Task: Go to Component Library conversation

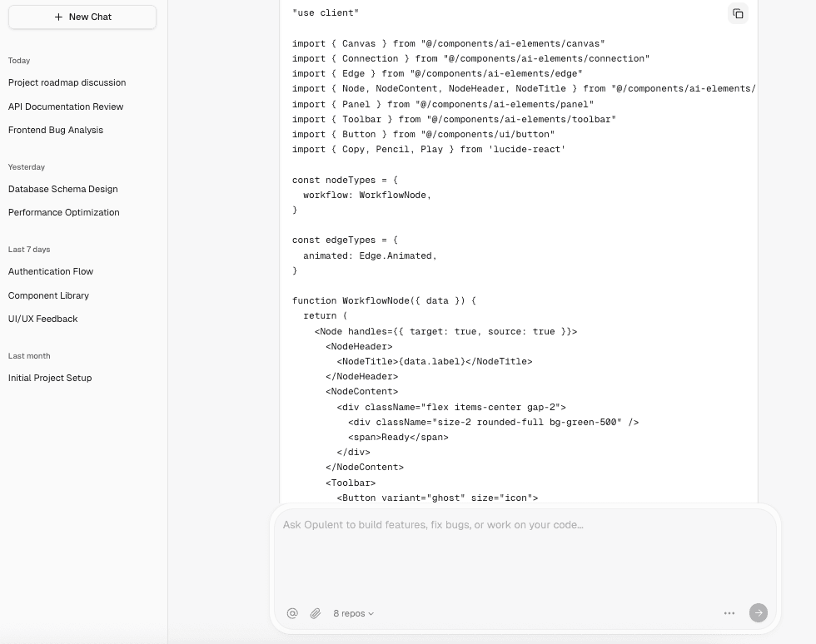Action: 48,295
